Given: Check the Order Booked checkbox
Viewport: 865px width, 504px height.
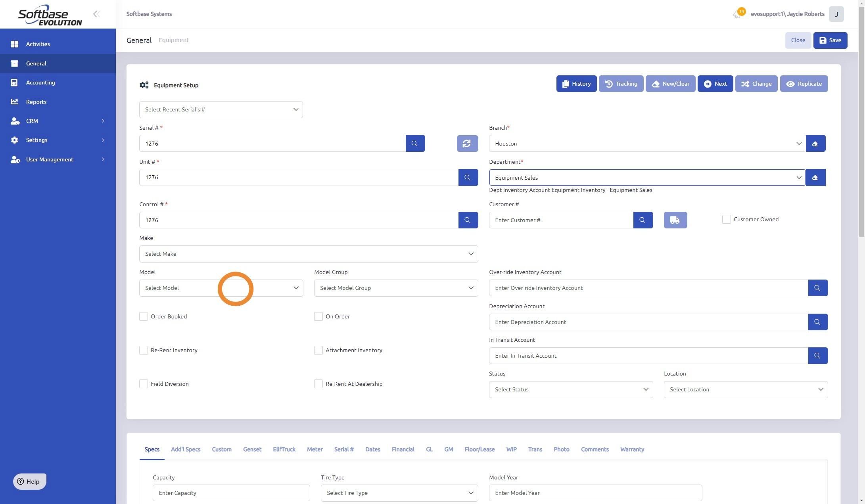Looking at the screenshot, I should [144, 316].
